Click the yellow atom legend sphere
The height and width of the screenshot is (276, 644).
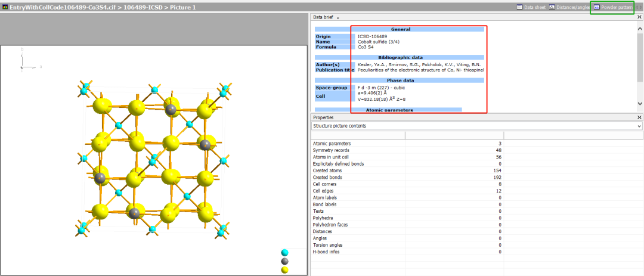[x=285, y=270]
